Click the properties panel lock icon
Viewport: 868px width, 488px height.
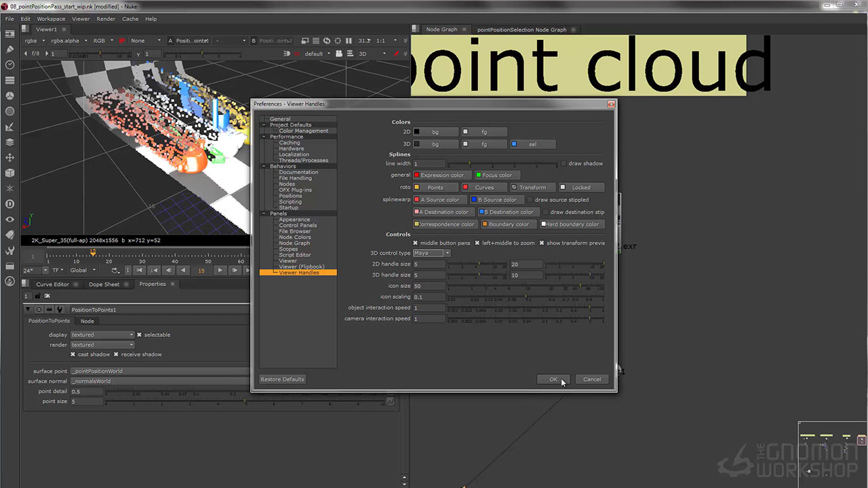[x=37, y=296]
